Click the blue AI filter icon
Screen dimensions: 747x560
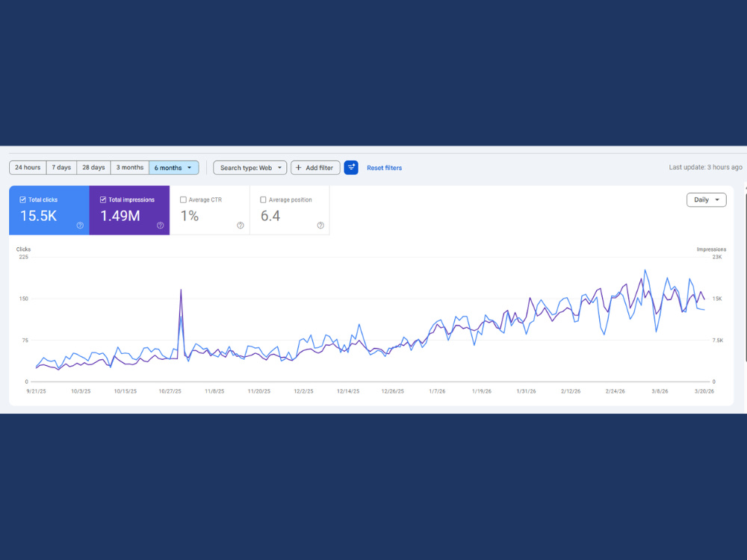[x=351, y=167]
